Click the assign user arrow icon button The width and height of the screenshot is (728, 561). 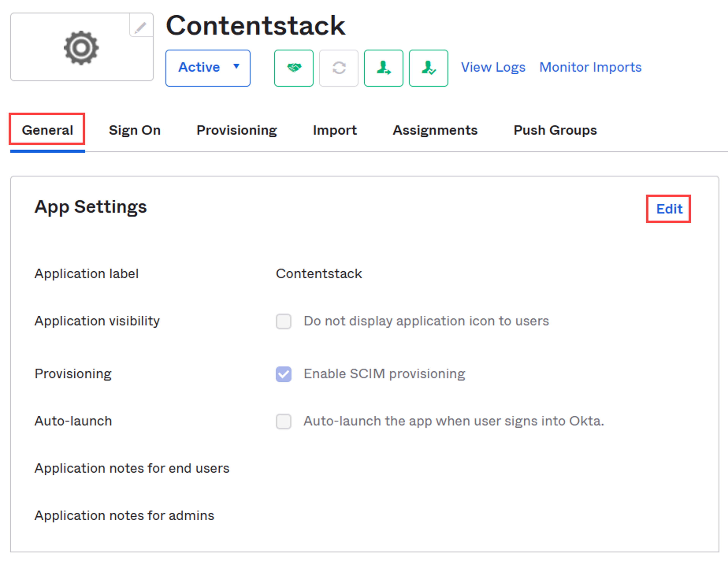point(383,68)
